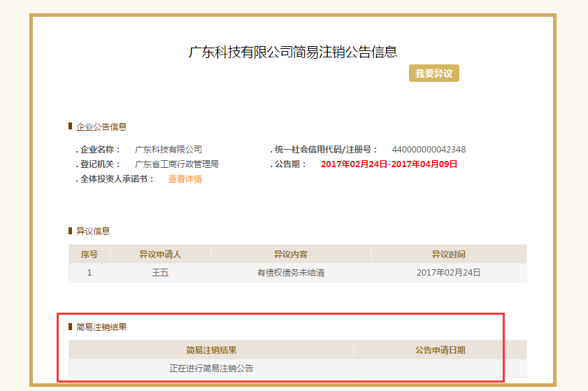Open the 查看详情 link for investor commitment

pyautogui.click(x=185, y=179)
